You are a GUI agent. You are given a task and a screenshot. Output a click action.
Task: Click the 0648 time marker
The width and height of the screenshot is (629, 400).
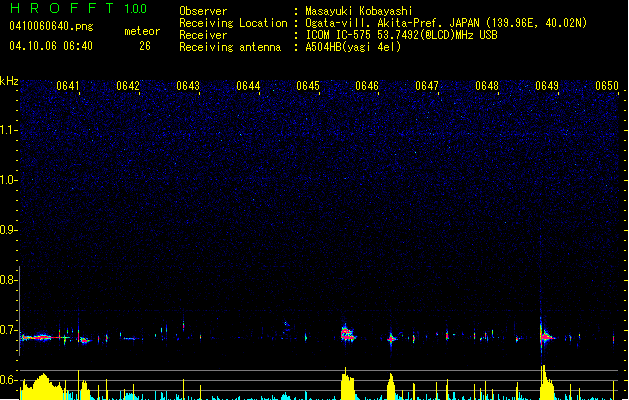pyautogui.click(x=487, y=86)
